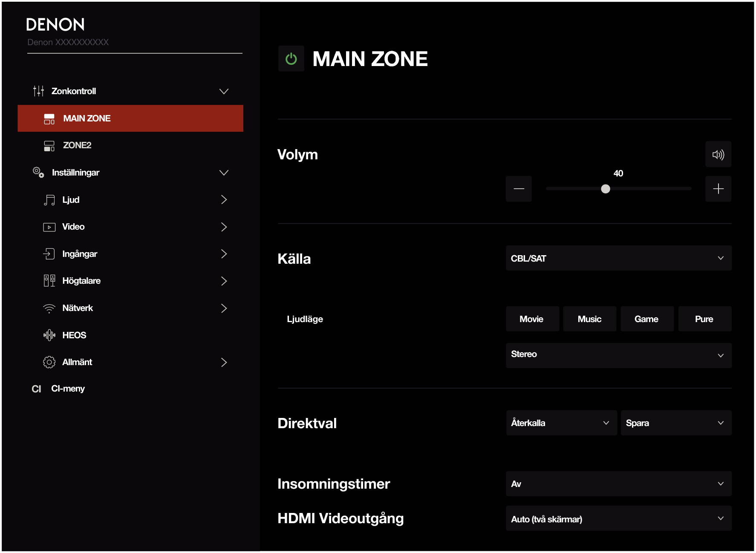
Task: Expand the Ingångar submenu arrow
Action: tap(224, 254)
